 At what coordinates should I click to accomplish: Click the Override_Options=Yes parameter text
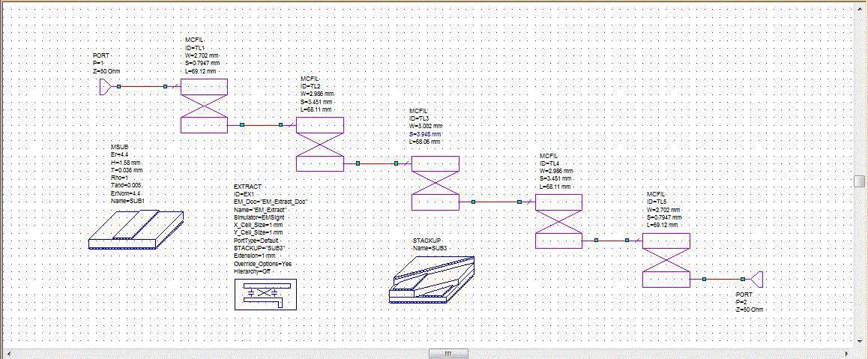(262, 265)
